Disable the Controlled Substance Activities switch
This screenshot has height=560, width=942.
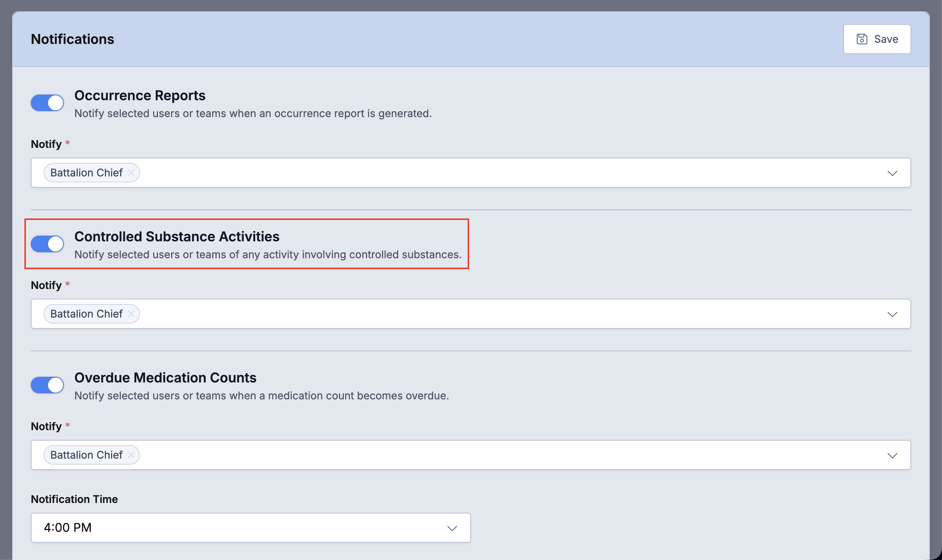[47, 244]
